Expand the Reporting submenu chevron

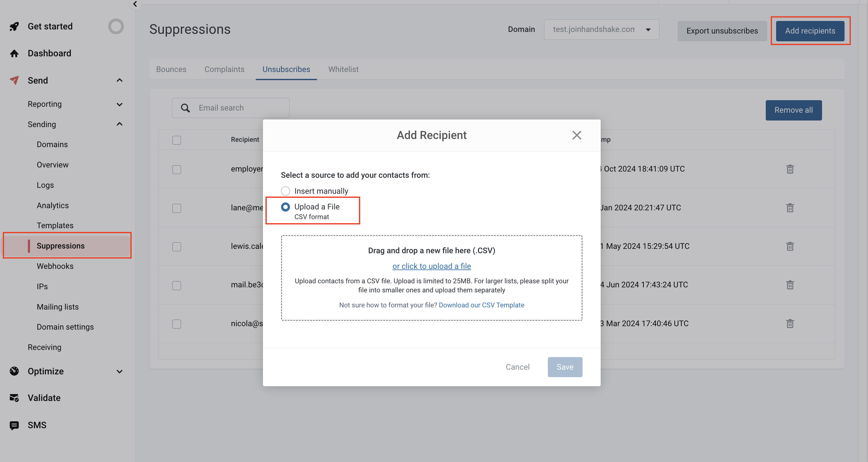click(x=119, y=104)
